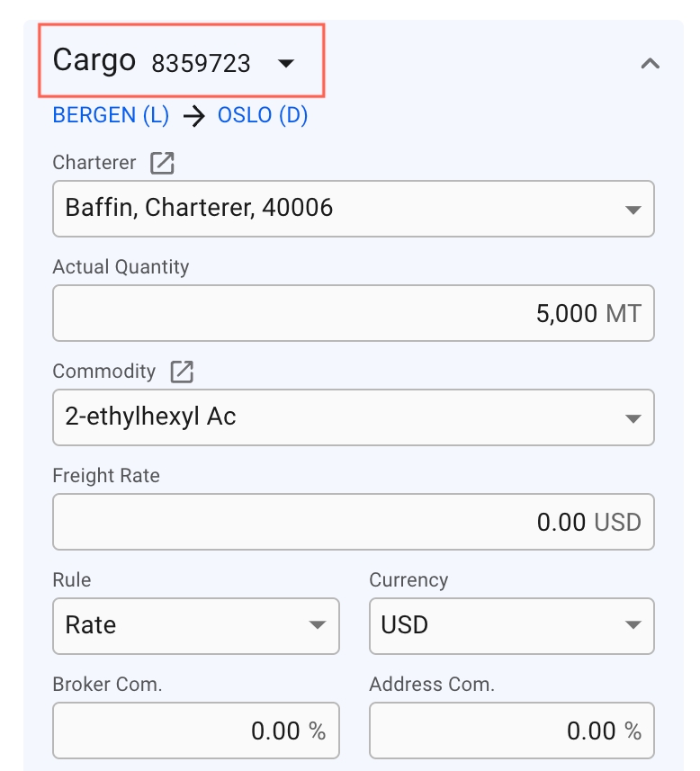
Task: Click the MT unit in Actual Quantity
Action: click(624, 313)
